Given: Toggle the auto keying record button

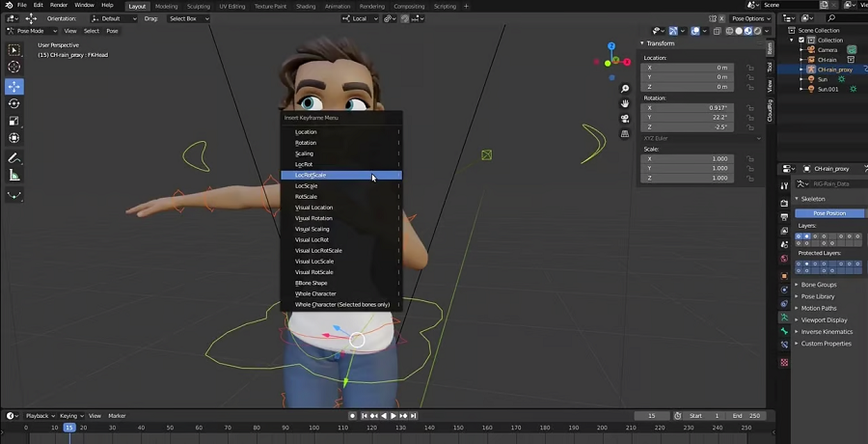Looking at the screenshot, I should pyautogui.click(x=353, y=416).
